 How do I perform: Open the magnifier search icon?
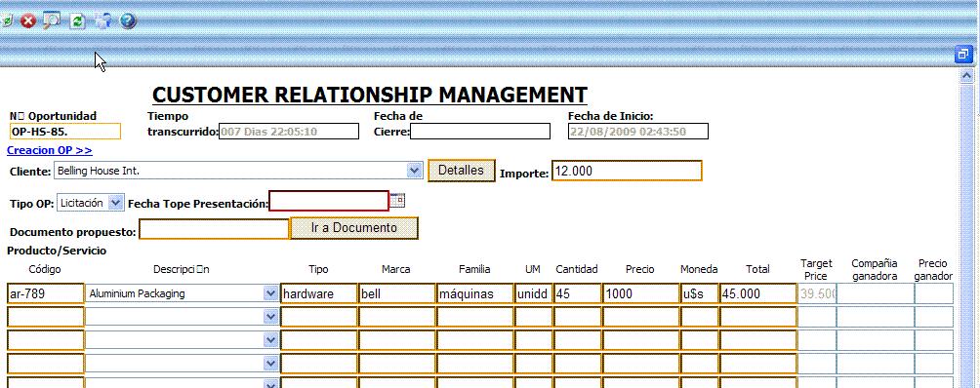[x=52, y=21]
